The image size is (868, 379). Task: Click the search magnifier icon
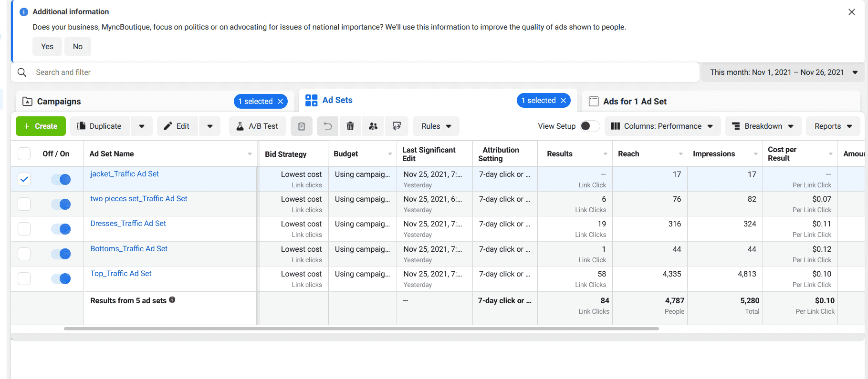[x=22, y=72]
